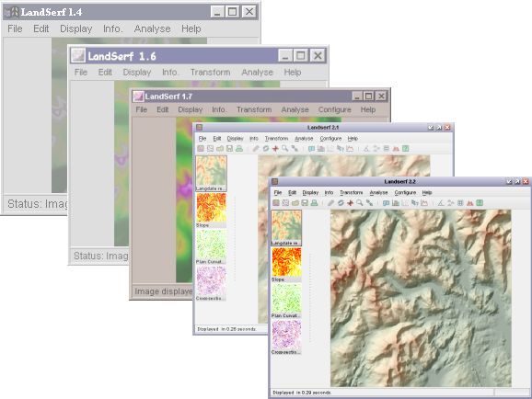
Task: Click the line graph profile icon in Landserf 2.2
Action: (x=424, y=203)
